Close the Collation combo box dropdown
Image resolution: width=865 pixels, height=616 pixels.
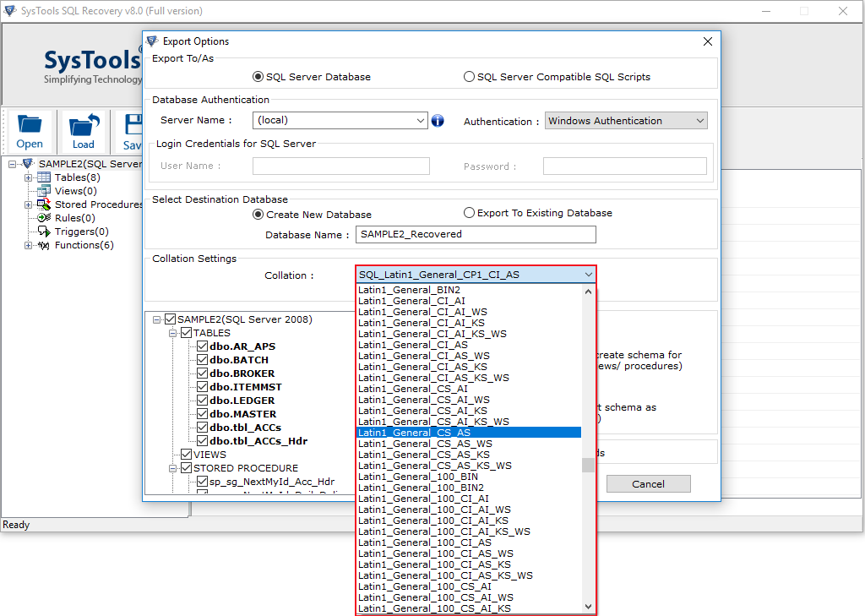588,275
